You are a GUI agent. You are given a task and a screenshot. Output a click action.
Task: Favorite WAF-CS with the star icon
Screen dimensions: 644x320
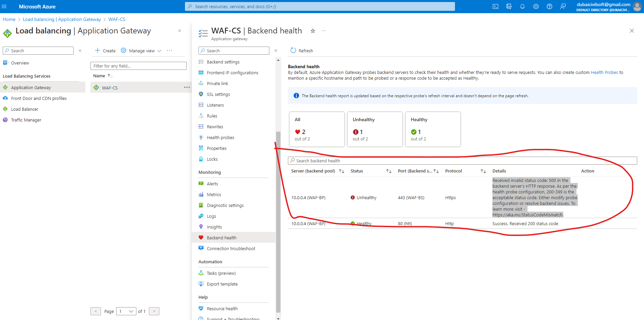click(x=313, y=31)
